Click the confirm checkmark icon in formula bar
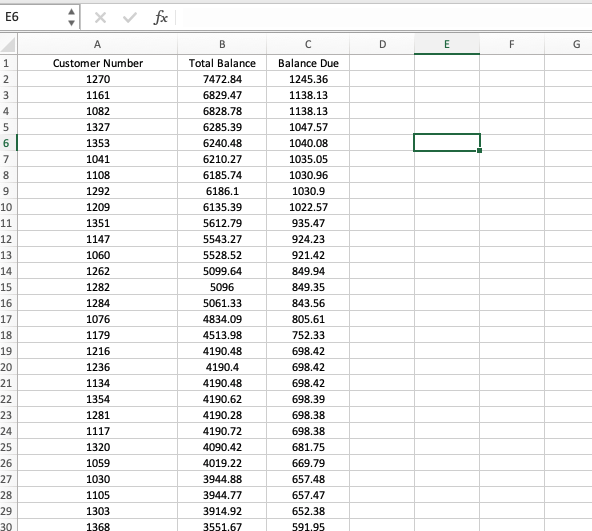592x531 pixels. pos(130,17)
